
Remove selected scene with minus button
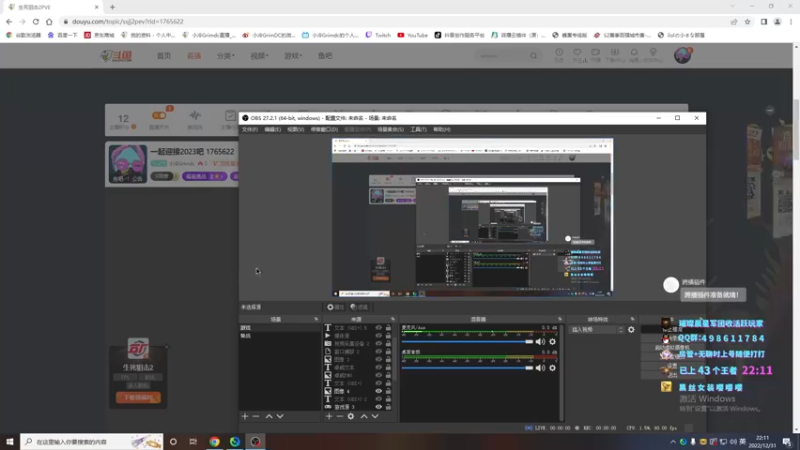click(x=256, y=416)
